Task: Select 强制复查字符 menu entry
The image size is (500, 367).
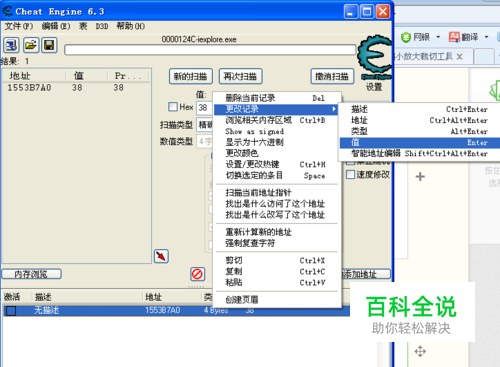Action: (276, 243)
